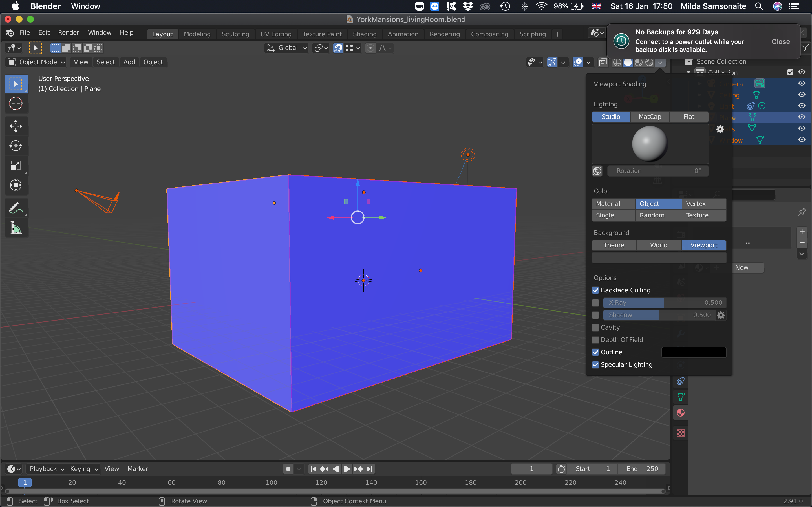This screenshot has width=812, height=507.
Task: Choose the 3D Cursor tool
Action: [16, 104]
